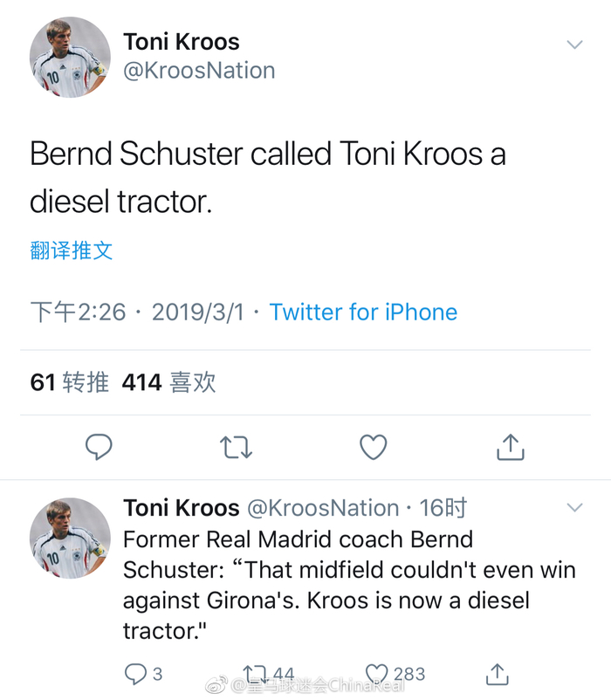Open Twitter for iPhone source link
The height and width of the screenshot is (700, 611).
pyautogui.click(x=363, y=312)
